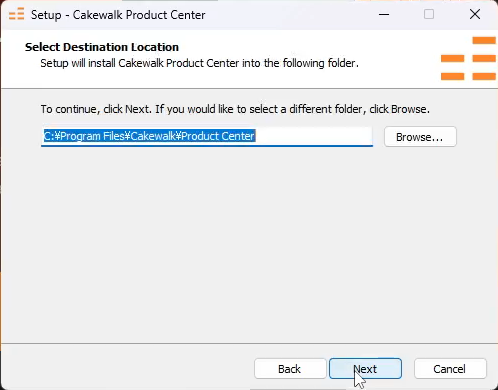Click the "Setup - Cakewalk Product Center" window title
The width and height of the screenshot is (498, 390).
coord(118,15)
